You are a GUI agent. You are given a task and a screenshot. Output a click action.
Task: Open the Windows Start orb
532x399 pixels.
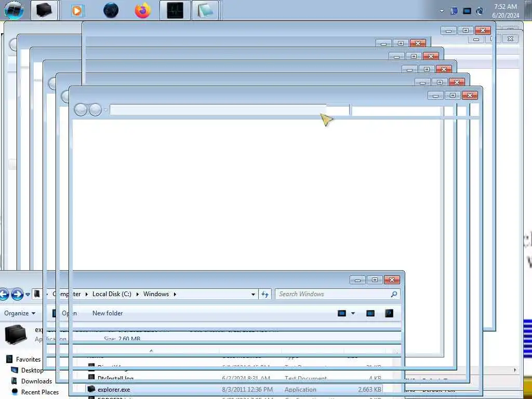coord(14,10)
